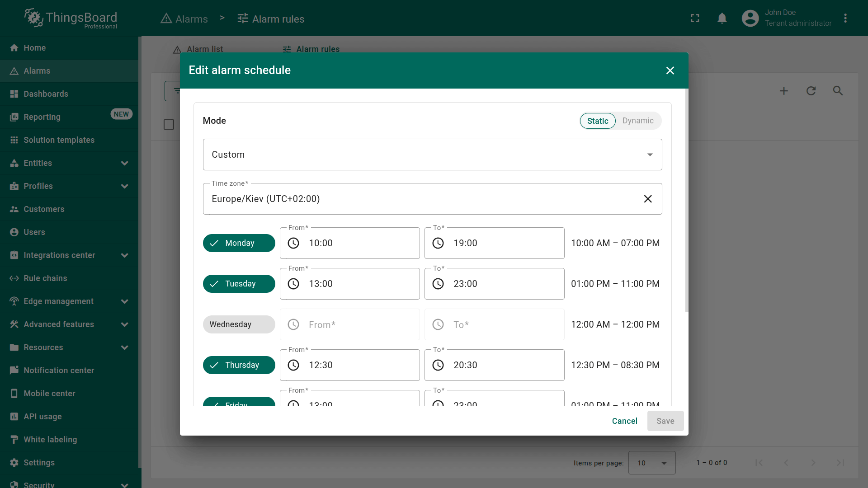Open the items per page dropdown

(651, 463)
